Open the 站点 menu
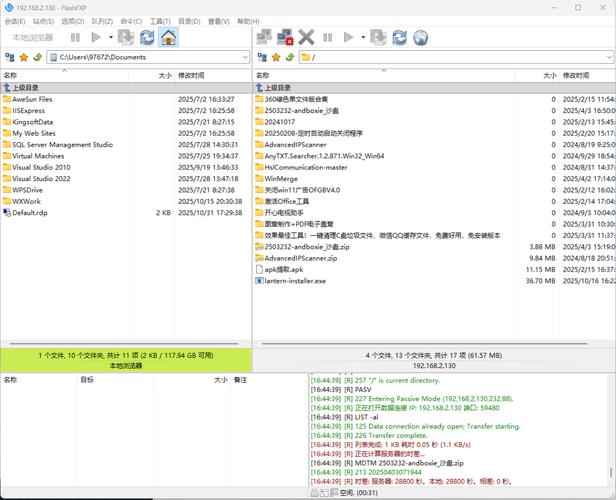This screenshot has height=500, width=616. 43,20
